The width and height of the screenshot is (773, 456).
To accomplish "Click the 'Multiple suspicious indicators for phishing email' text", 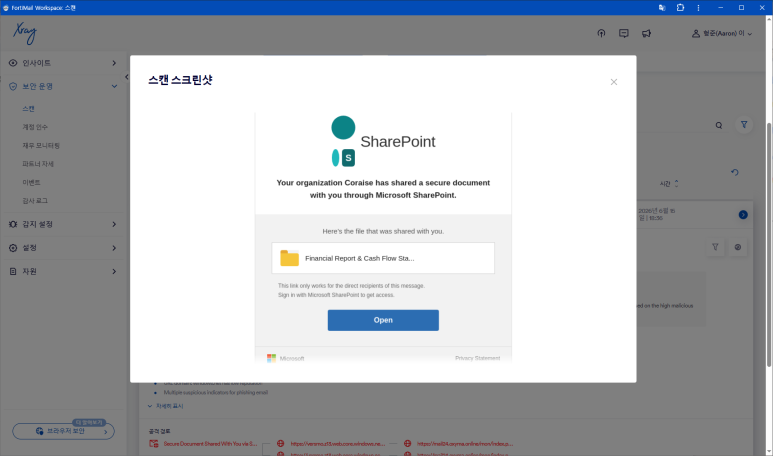I will click(x=215, y=393).
